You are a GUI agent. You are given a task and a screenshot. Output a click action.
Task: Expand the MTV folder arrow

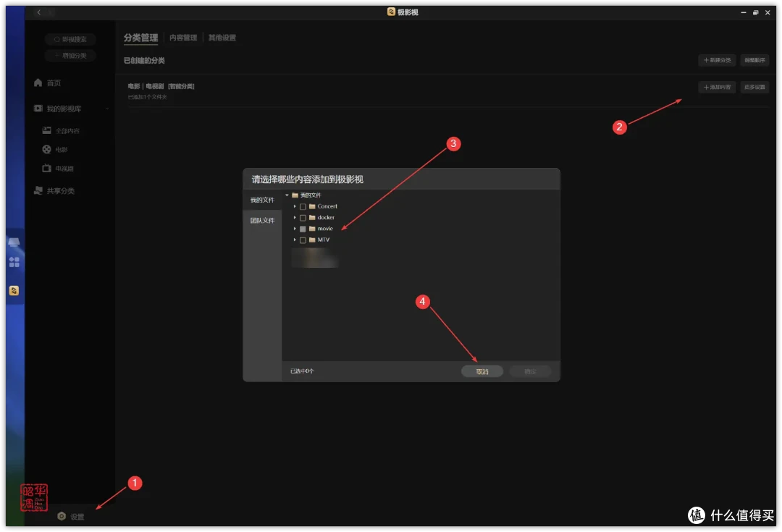click(x=295, y=240)
